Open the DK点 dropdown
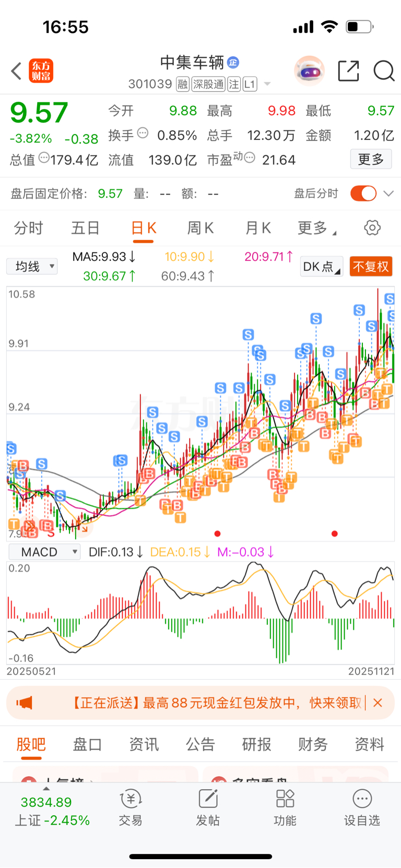This screenshot has width=401, height=868. point(321,267)
